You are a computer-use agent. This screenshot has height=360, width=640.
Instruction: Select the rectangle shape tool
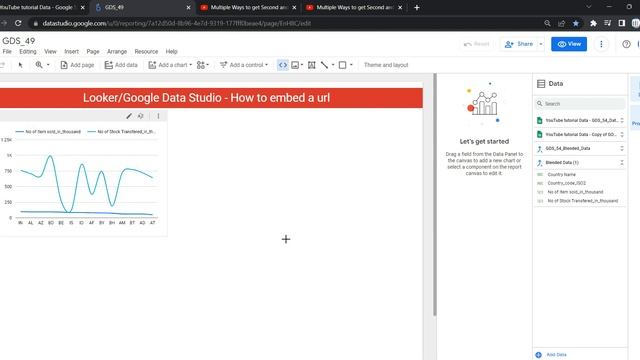point(343,65)
